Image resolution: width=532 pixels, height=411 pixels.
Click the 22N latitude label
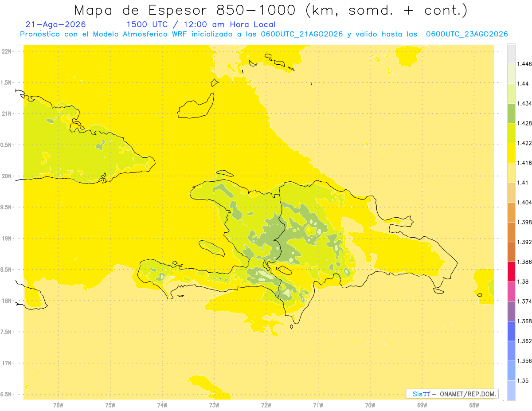pos(7,51)
